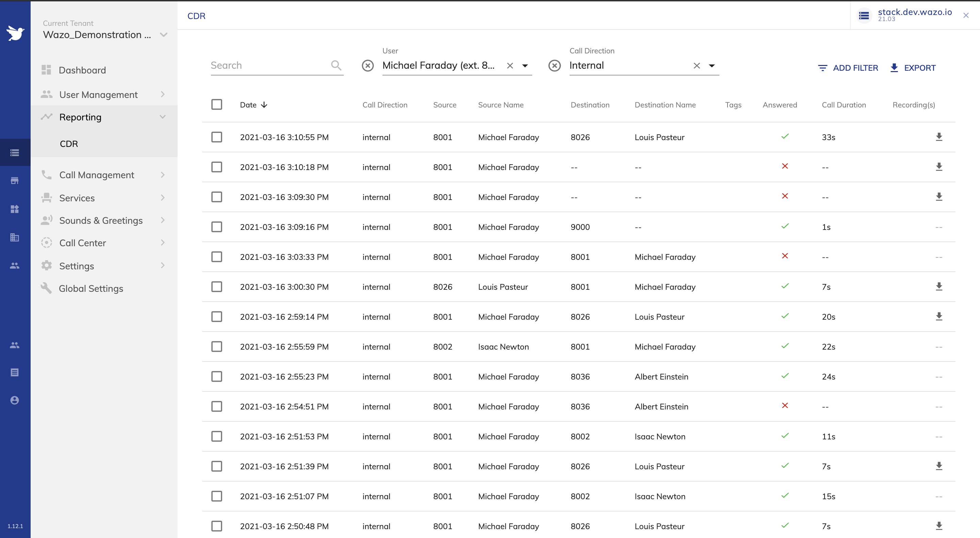Sort by the Source Name column header

[x=501, y=105]
